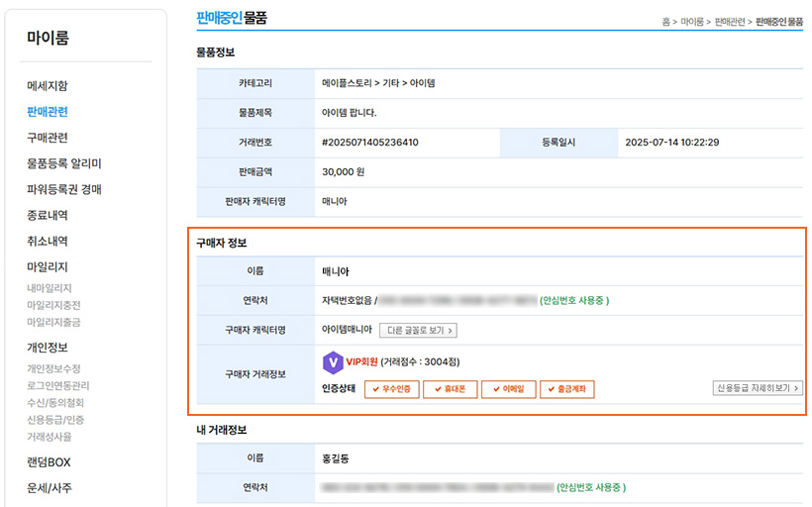Open 파워등록권 경매 menu item
This screenshot has height=507, width=812.
(x=64, y=189)
